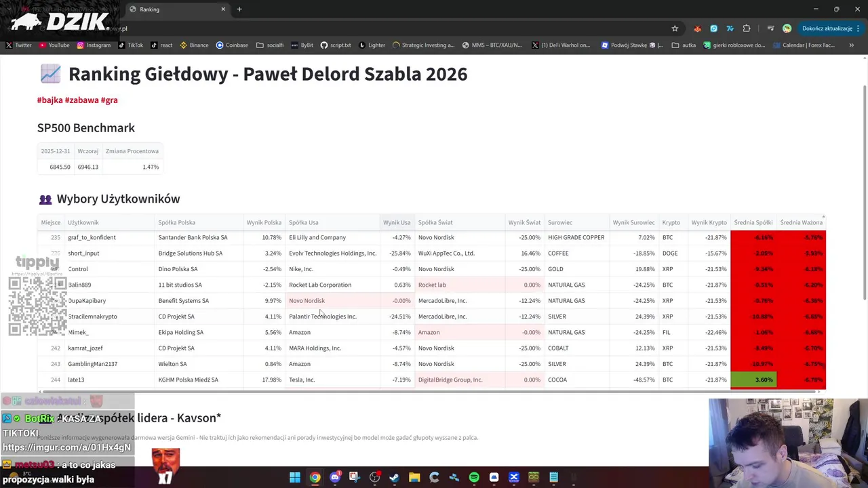Viewport: 868px width, 488px height.
Task: Sort by the Wynik Krypto column header
Action: (x=709, y=222)
